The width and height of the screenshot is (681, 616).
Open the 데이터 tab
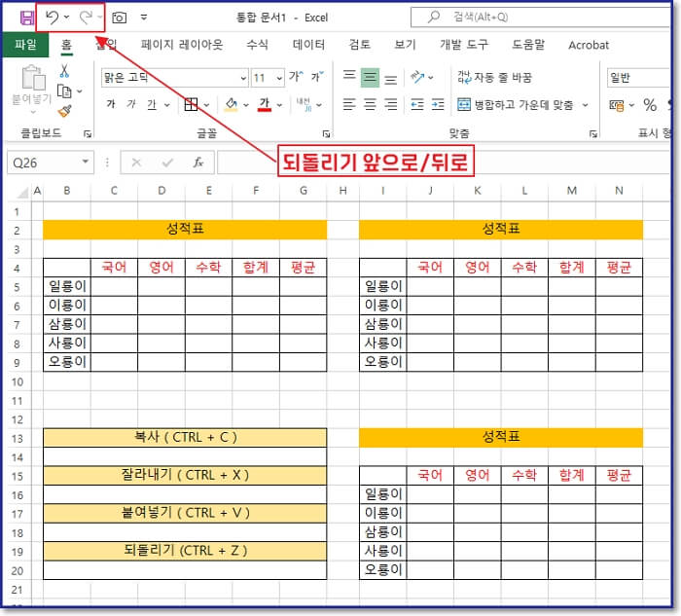click(308, 45)
